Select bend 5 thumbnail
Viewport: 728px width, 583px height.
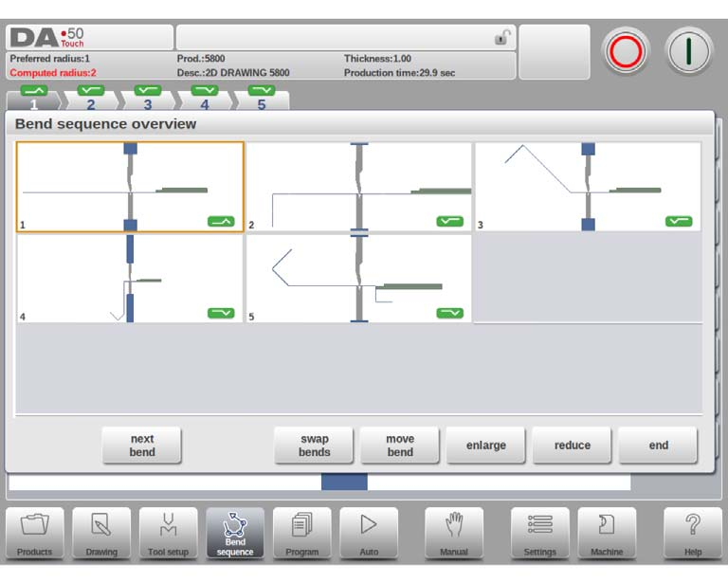click(359, 278)
